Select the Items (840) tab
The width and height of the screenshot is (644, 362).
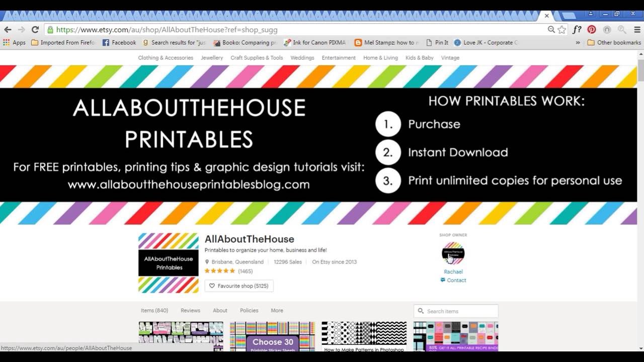pyautogui.click(x=154, y=311)
